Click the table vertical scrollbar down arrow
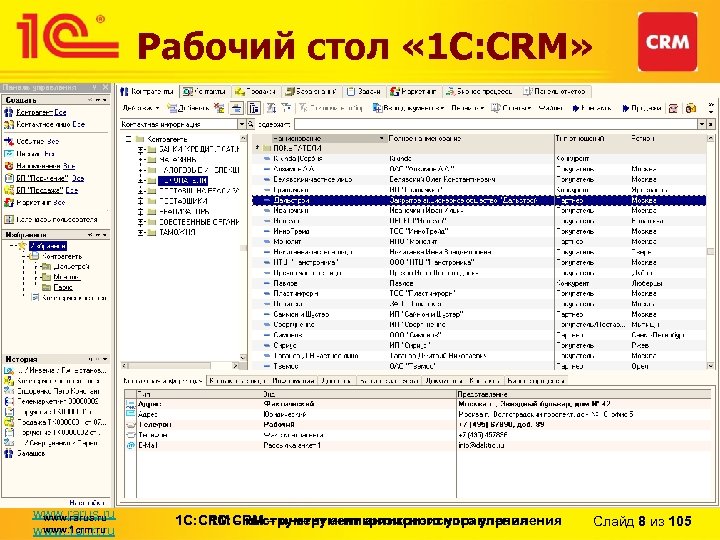Screen dimensions: 720x540 (710, 366)
